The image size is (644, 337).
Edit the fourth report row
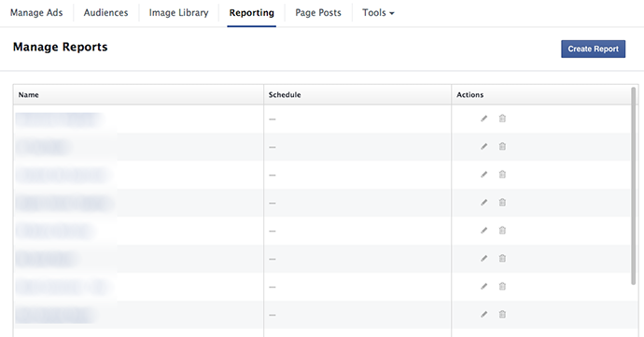[484, 203]
